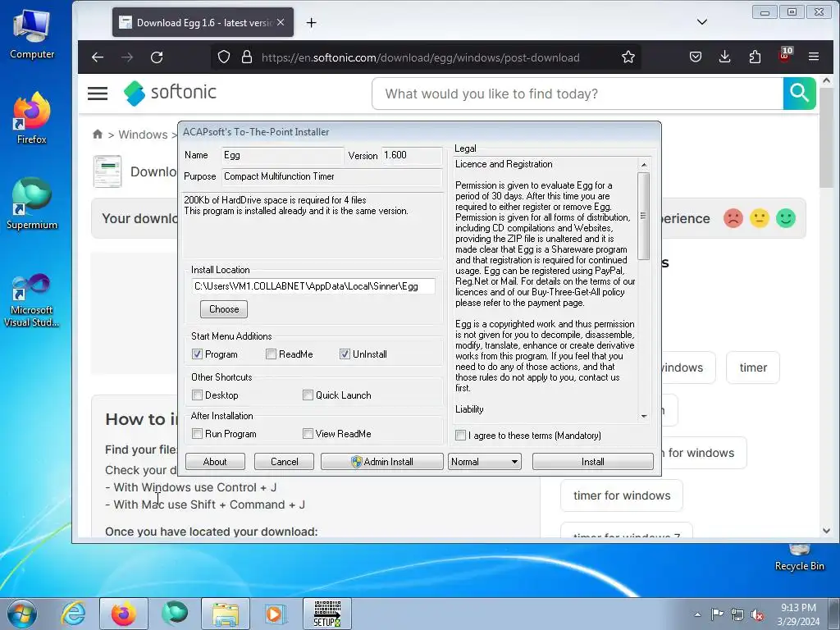This screenshot has height=630, width=840.
Task: Enable the ReadMe start menu checkbox
Action: click(271, 354)
